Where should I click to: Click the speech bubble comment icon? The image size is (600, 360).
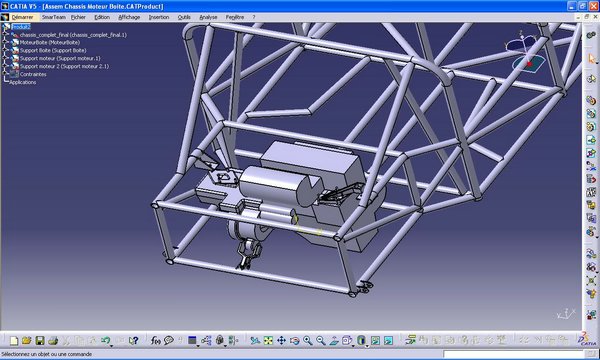[x=168, y=340]
